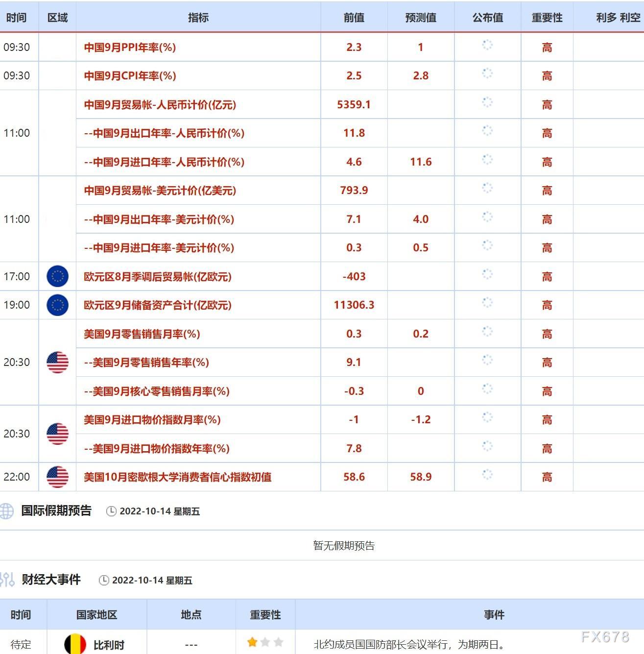Click US flag beside import price index rows
Viewport: 644px width, 654px height.
pos(57,434)
